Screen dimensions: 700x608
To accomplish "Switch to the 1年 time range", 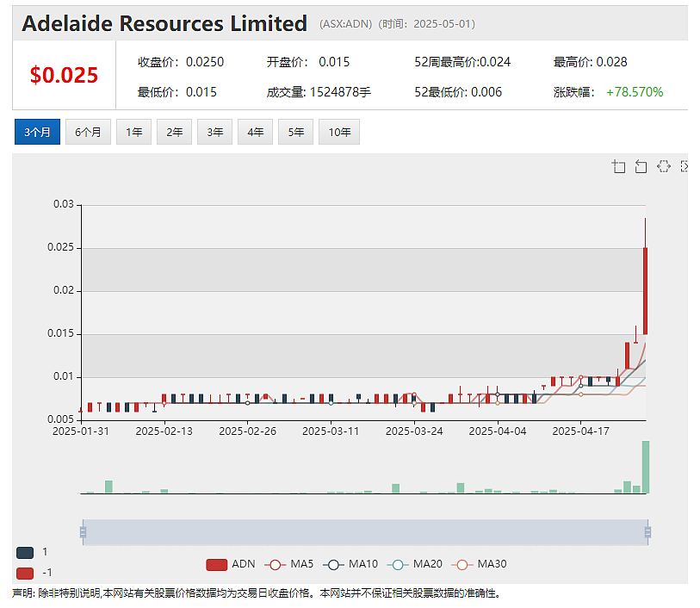I will [134, 132].
